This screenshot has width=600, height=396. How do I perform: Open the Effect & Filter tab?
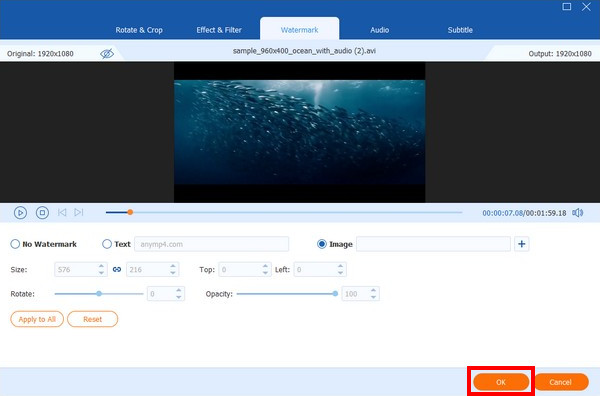point(219,30)
